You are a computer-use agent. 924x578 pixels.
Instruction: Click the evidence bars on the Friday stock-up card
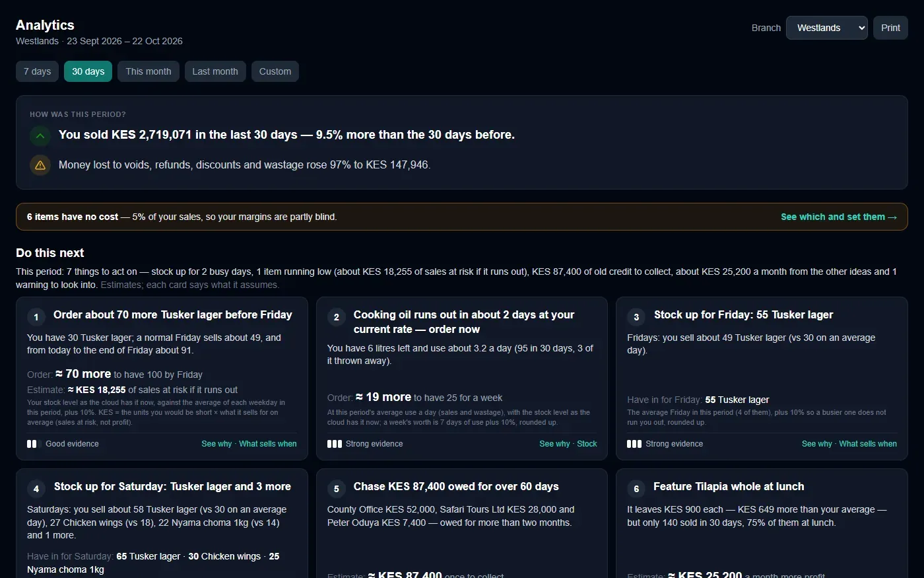(x=634, y=444)
